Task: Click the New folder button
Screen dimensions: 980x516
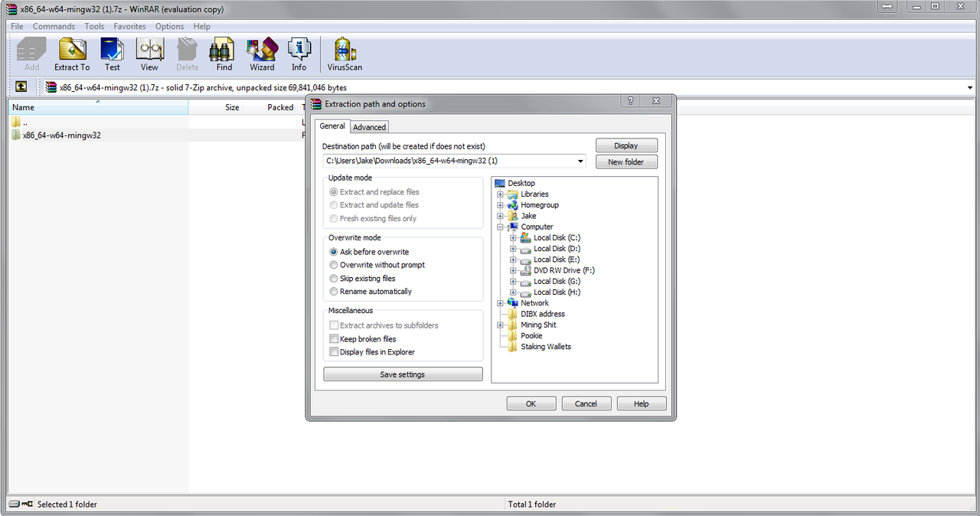Action: pos(626,162)
